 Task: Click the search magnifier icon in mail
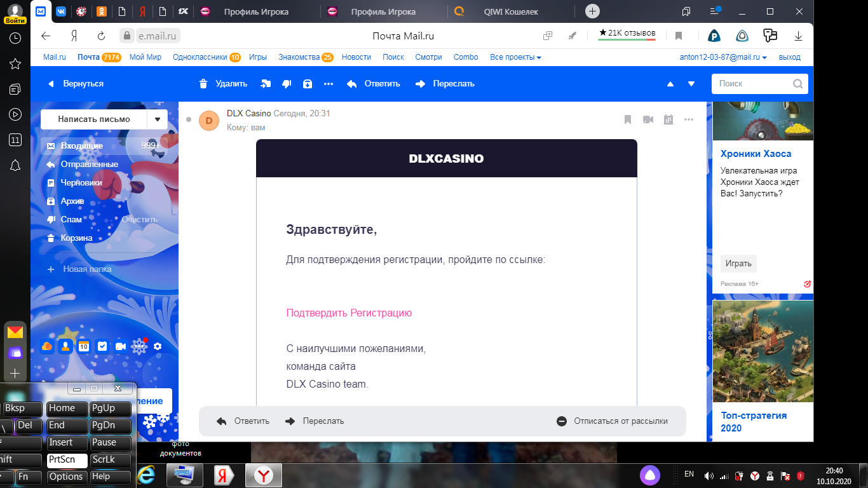click(797, 84)
